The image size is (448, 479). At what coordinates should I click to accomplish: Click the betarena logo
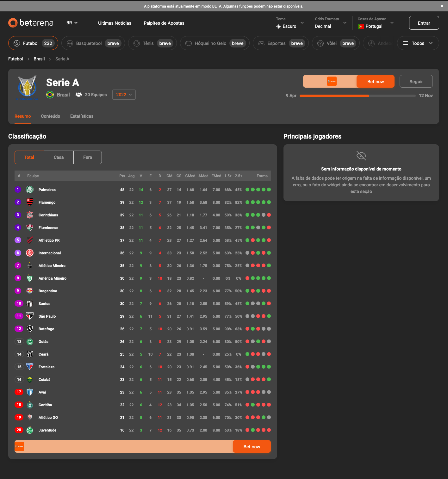coord(30,23)
